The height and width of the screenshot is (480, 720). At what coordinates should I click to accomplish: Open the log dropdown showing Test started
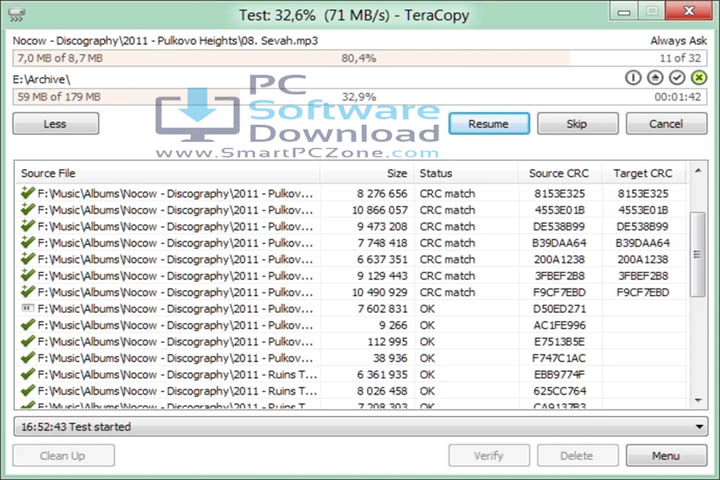click(360, 427)
